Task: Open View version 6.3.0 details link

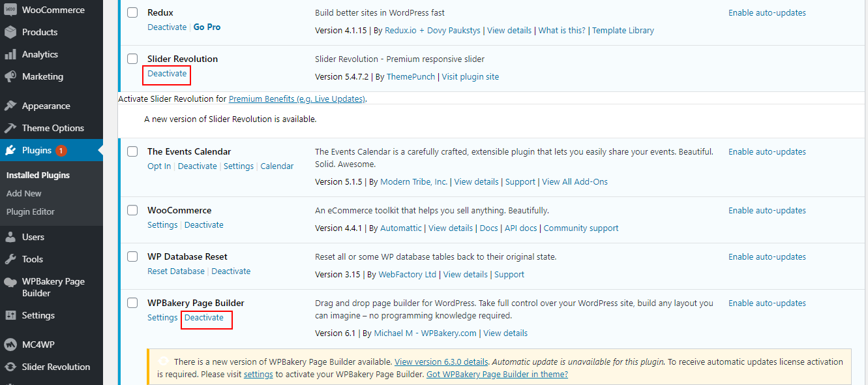Action: 441,362
